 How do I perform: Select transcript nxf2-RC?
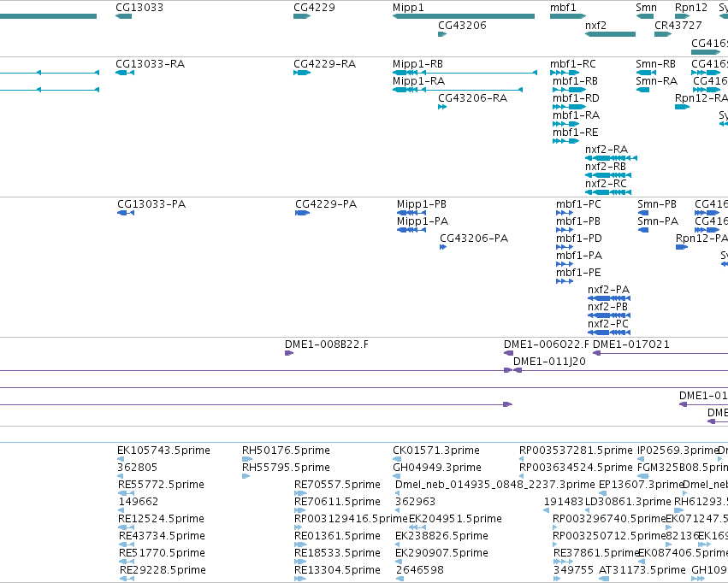[x=608, y=192]
